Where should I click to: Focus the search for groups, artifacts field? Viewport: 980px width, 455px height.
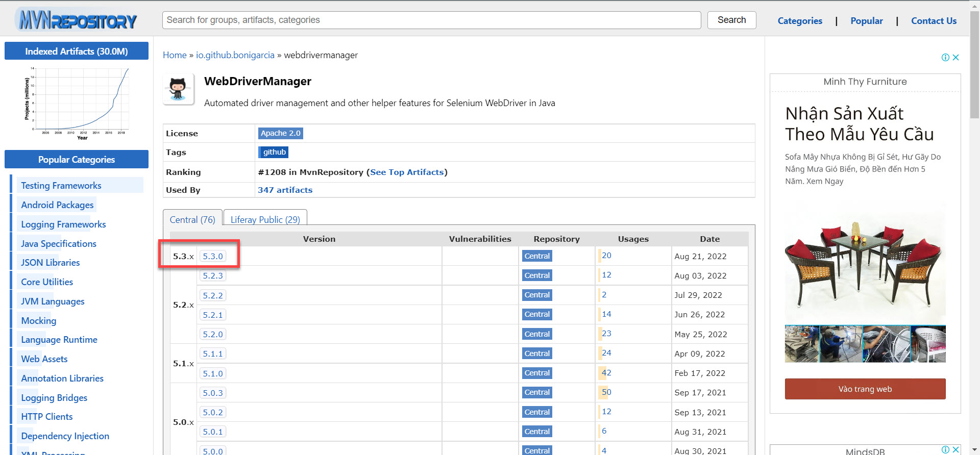click(431, 20)
